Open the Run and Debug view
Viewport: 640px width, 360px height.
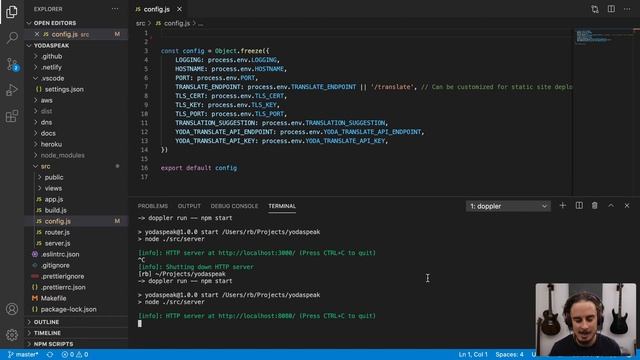(x=12, y=90)
